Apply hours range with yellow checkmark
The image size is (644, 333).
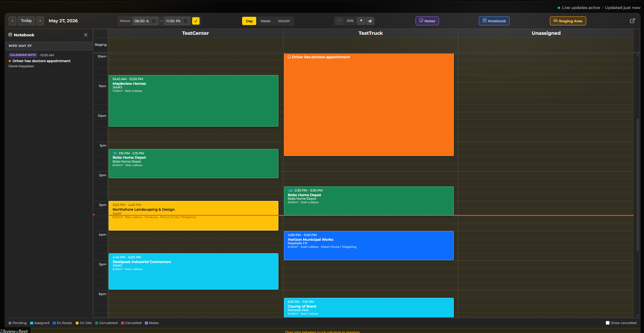pyautogui.click(x=196, y=21)
